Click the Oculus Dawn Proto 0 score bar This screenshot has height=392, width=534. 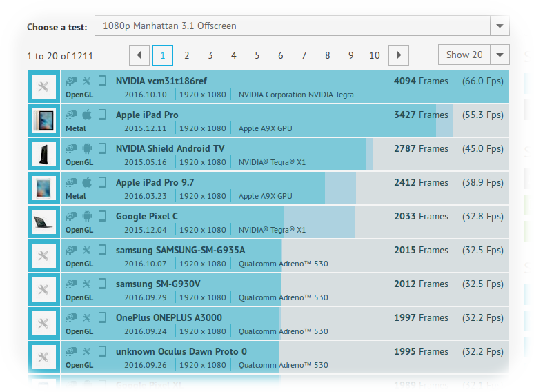coord(310,357)
